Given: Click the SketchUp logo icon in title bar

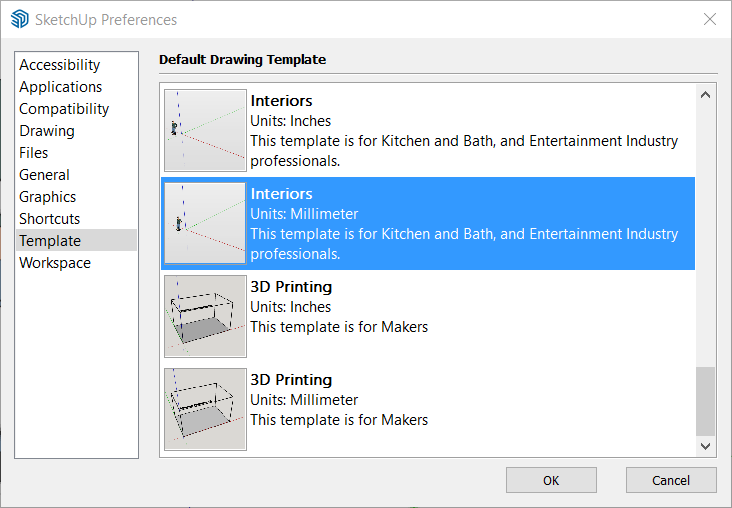Looking at the screenshot, I should (x=20, y=20).
